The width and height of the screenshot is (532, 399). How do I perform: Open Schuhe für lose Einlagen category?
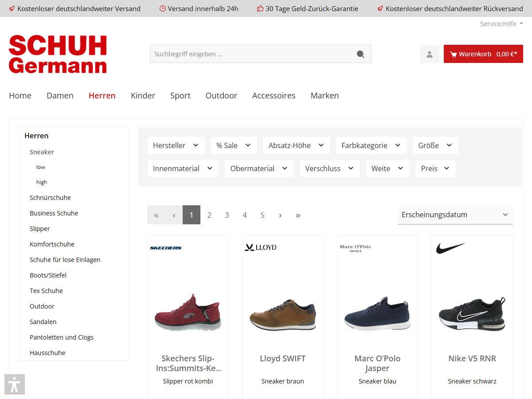point(65,260)
